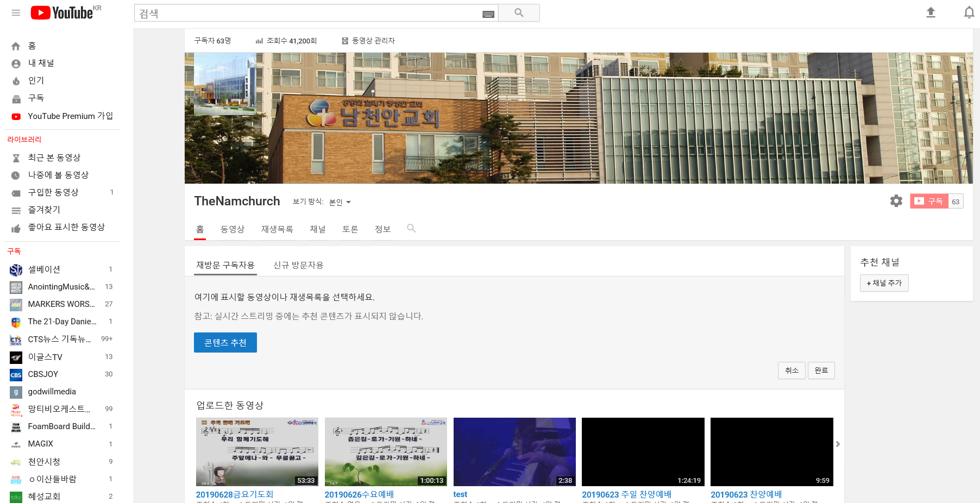Viewport: 980px width, 503px height.
Task: Open 20190628금요기도회 video title
Action: pos(235,494)
